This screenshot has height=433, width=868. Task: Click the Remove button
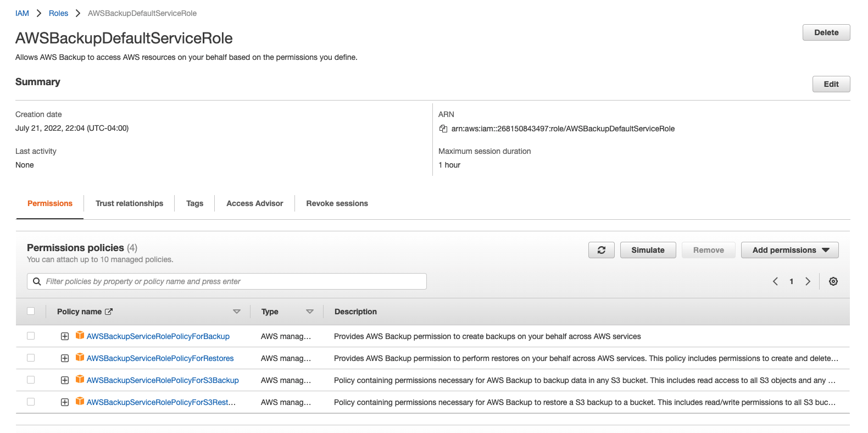(709, 250)
